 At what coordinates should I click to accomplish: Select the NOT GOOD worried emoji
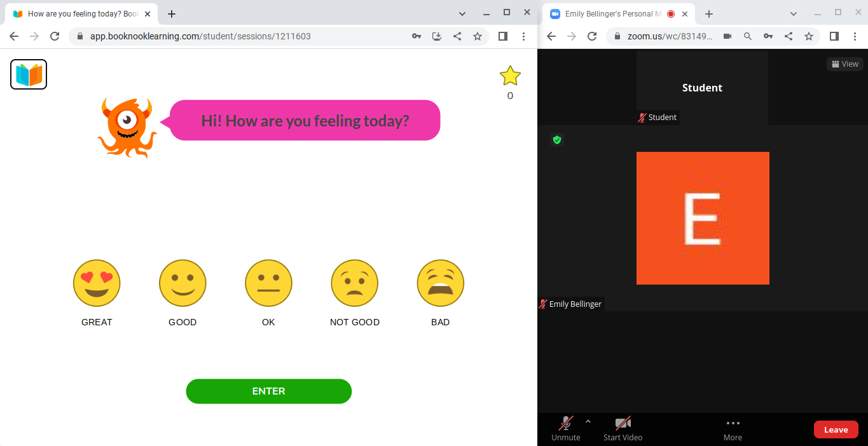pos(354,283)
